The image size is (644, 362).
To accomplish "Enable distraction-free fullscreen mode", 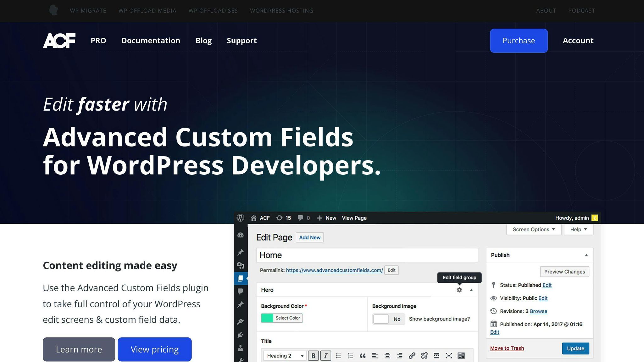I will pyautogui.click(x=449, y=356).
